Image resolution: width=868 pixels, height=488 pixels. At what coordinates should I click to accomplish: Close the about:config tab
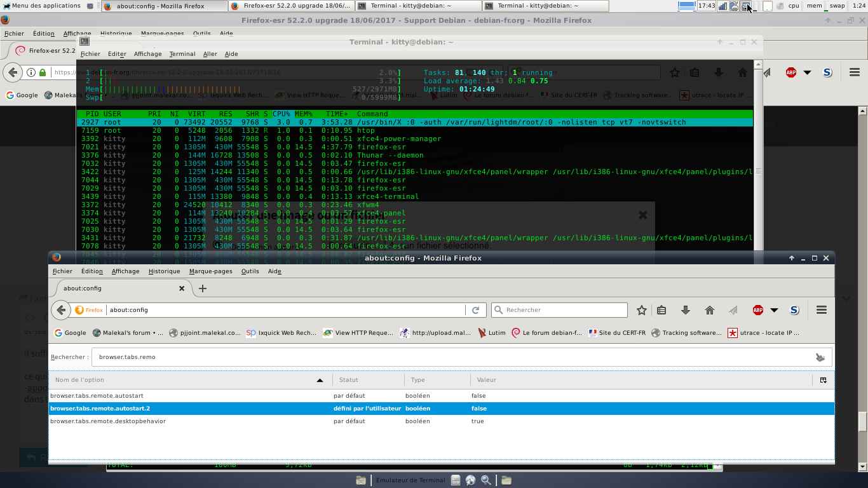point(181,288)
